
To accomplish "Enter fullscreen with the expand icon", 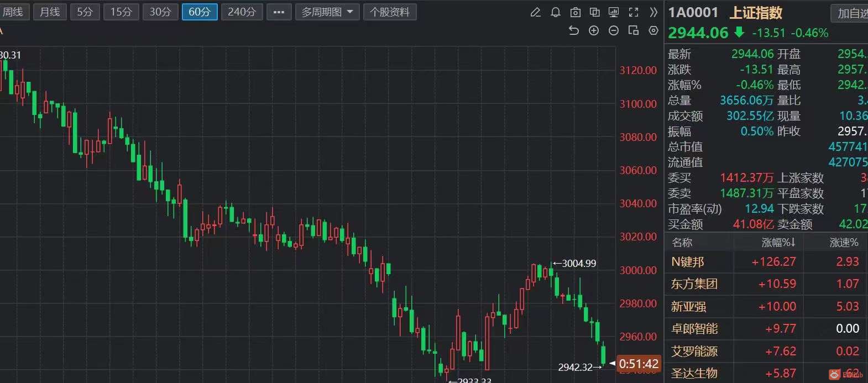I will 634,12.
